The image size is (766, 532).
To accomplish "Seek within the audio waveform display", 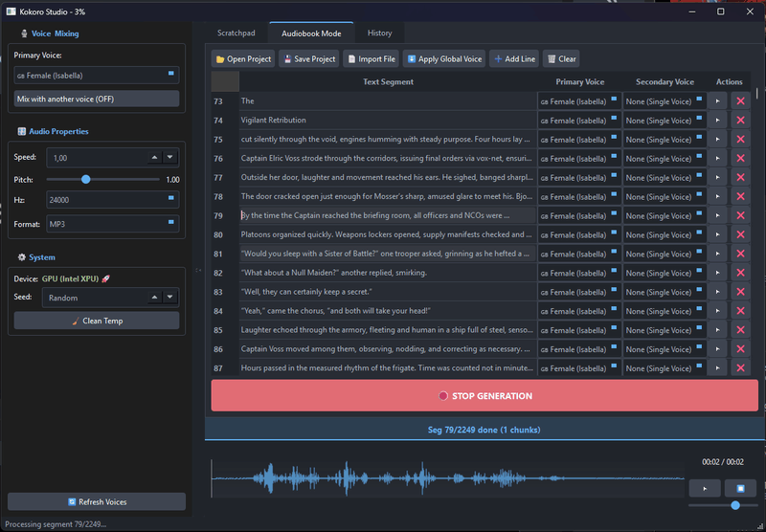I will coord(447,478).
